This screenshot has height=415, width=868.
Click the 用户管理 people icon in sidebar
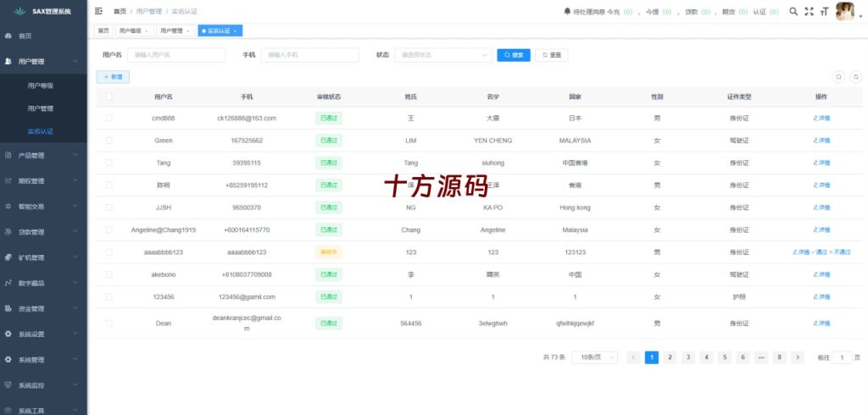click(8, 62)
